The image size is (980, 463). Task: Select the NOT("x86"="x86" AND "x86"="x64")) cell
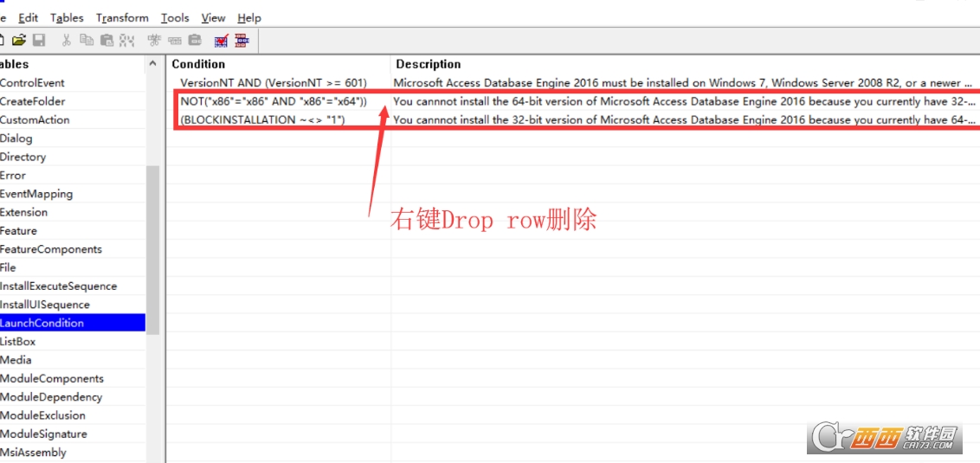[x=273, y=101]
